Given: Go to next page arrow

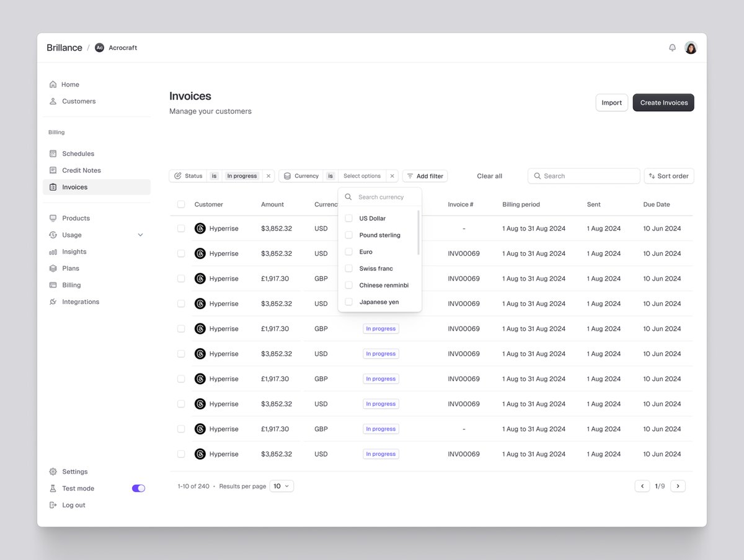Looking at the screenshot, I should 678,486.
